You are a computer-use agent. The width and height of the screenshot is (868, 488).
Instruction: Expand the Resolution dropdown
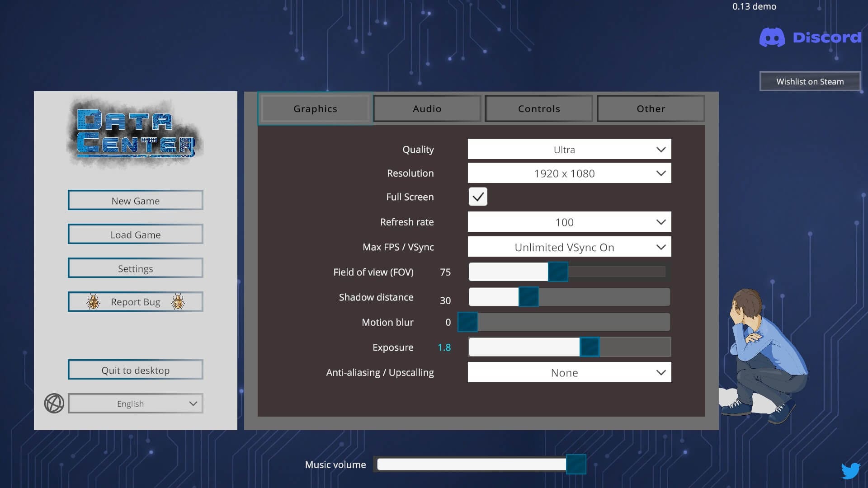pos(569,174)
